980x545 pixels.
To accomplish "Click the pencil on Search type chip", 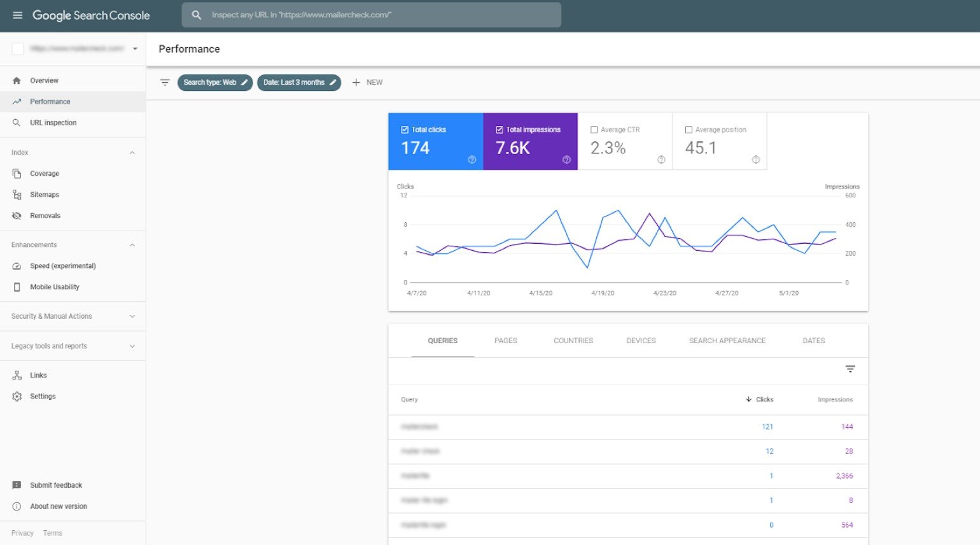I will (244, 83).
